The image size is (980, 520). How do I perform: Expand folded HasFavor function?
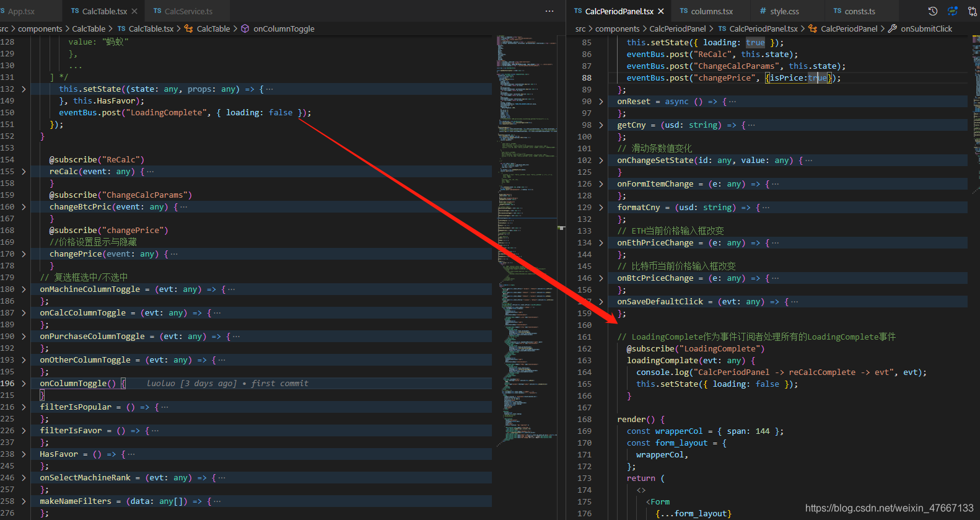[x=24, y=454]
